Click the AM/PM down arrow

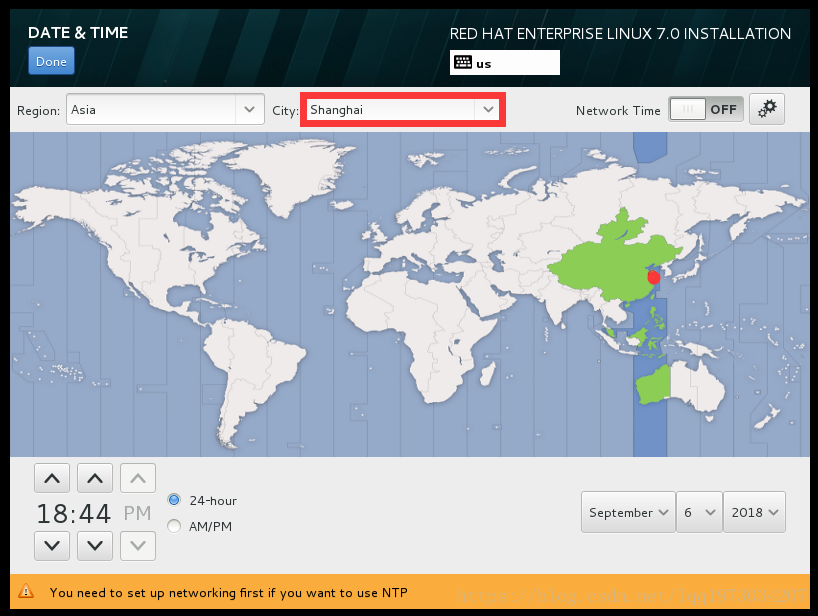138,546
